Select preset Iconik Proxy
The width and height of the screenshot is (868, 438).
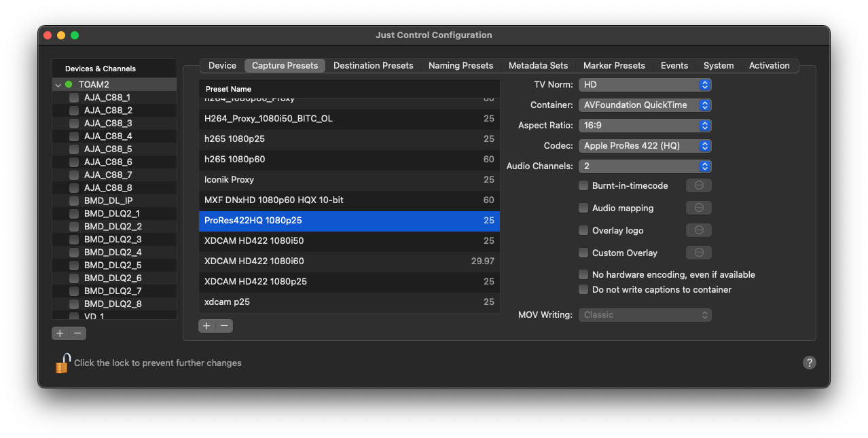[x=349, y=180]
